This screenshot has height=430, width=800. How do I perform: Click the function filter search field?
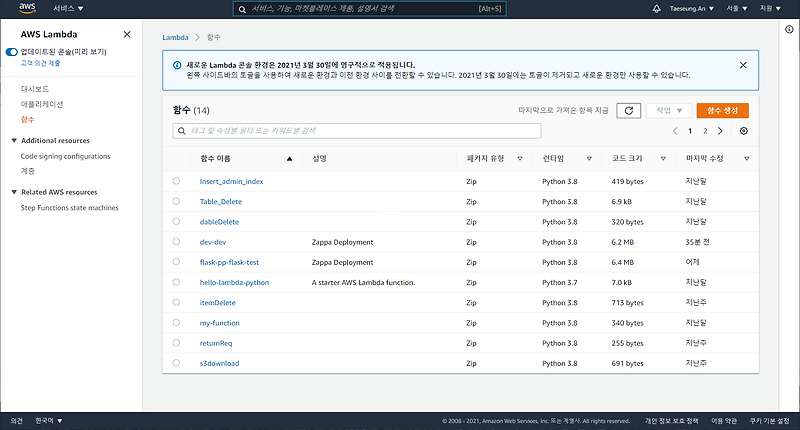point(357,131)
